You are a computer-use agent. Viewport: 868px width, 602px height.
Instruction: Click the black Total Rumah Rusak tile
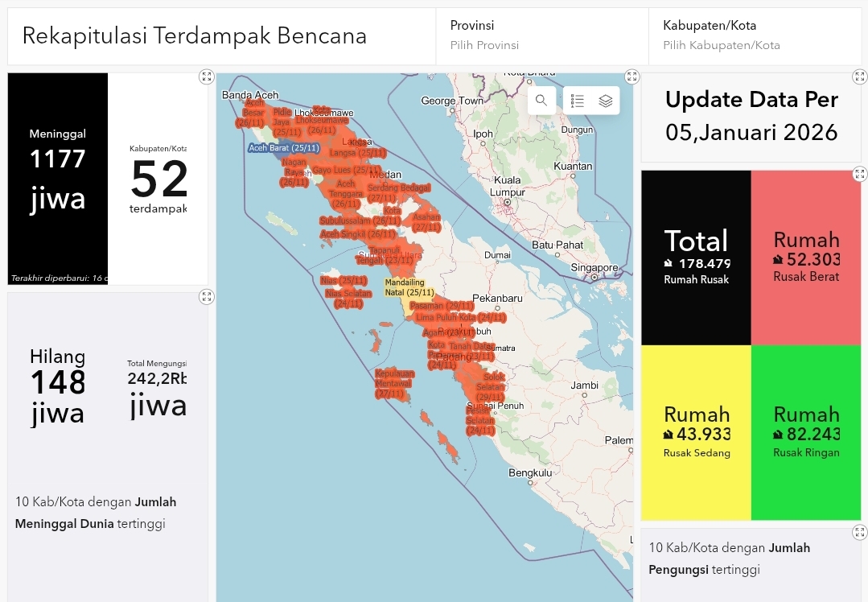pos(697,258)
